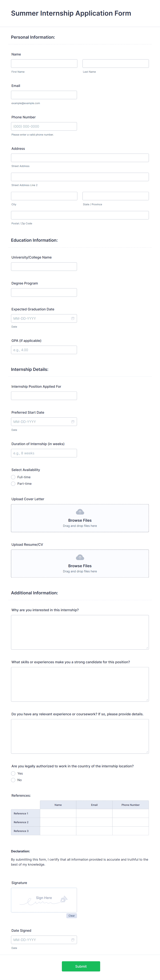Image resolution: width=160 pixels, height=980 pixels.
Task: Click Browse Files under Upload Resume/CV
Action: point(80,566)
